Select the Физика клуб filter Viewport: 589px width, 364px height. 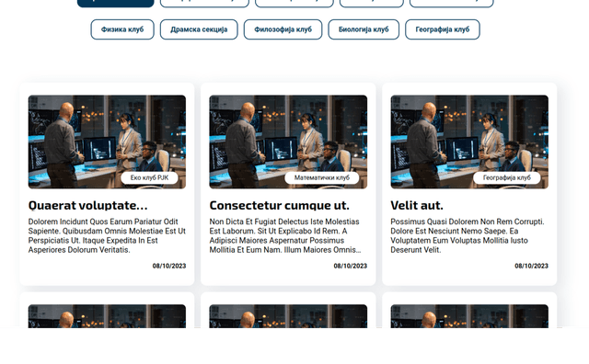coord(122,29)
